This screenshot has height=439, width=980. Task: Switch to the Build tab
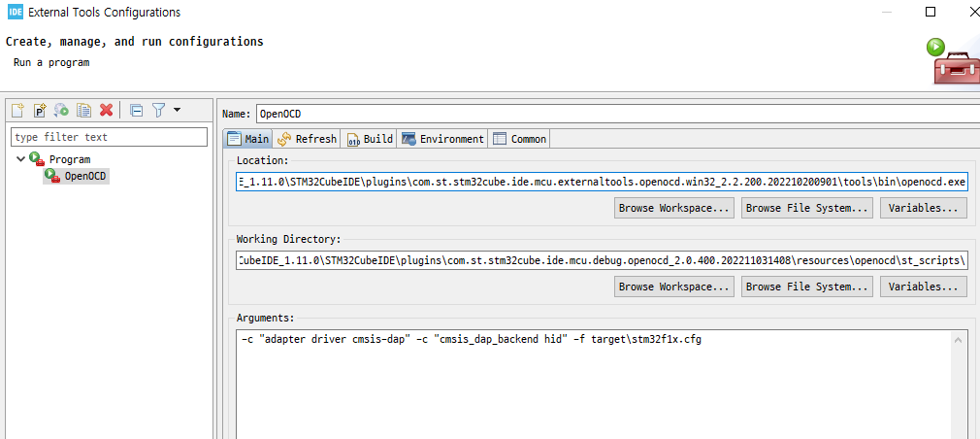[x=370, y=139]
